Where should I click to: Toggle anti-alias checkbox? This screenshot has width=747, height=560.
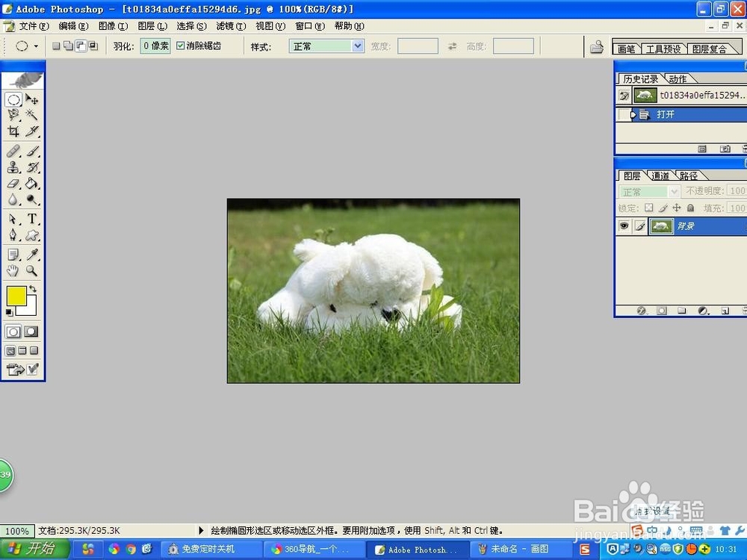[x=181, y=46]
